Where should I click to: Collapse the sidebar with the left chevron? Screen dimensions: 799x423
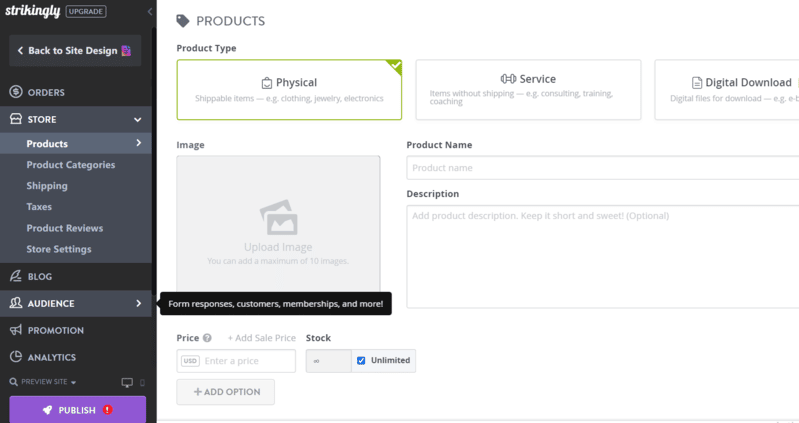tap(150, 11)
